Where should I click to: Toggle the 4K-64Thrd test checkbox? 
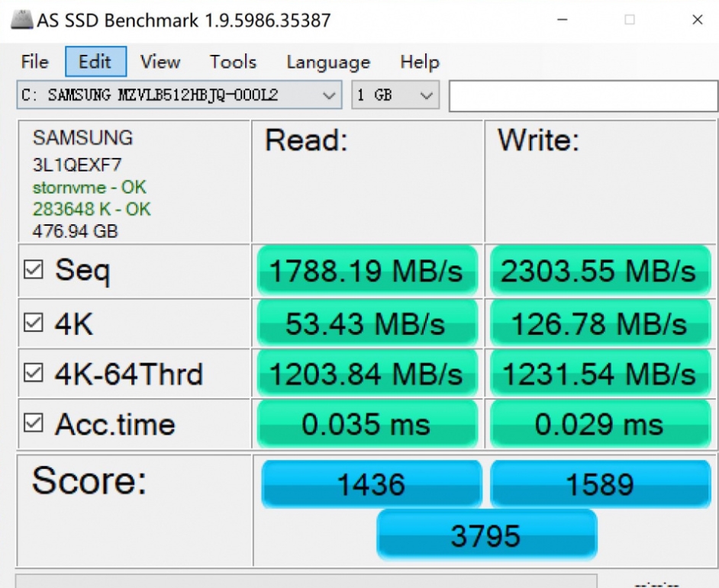34,373
